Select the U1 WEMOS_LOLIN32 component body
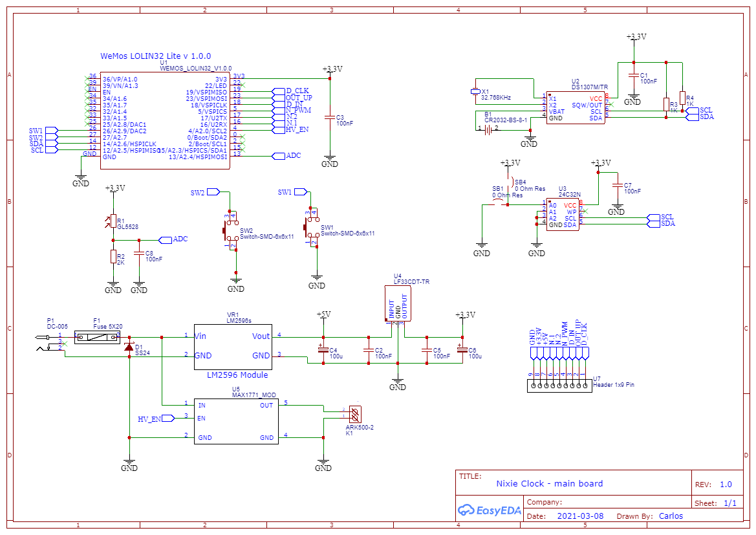Image resolution: width=756 pixels, height=535 pixels. pyautogui.click(x=165, y=120)
